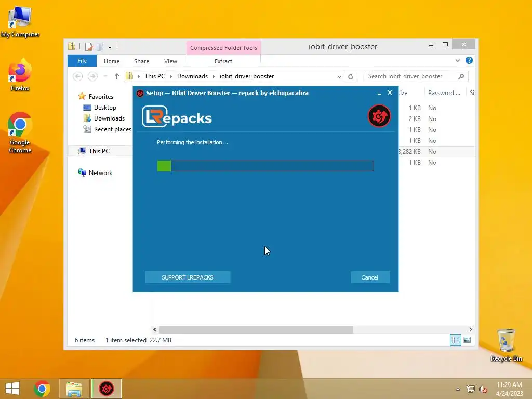Click This PC in address breadcrumb
The width and height of the screenshot is (532, 399).
click(155, 76)
